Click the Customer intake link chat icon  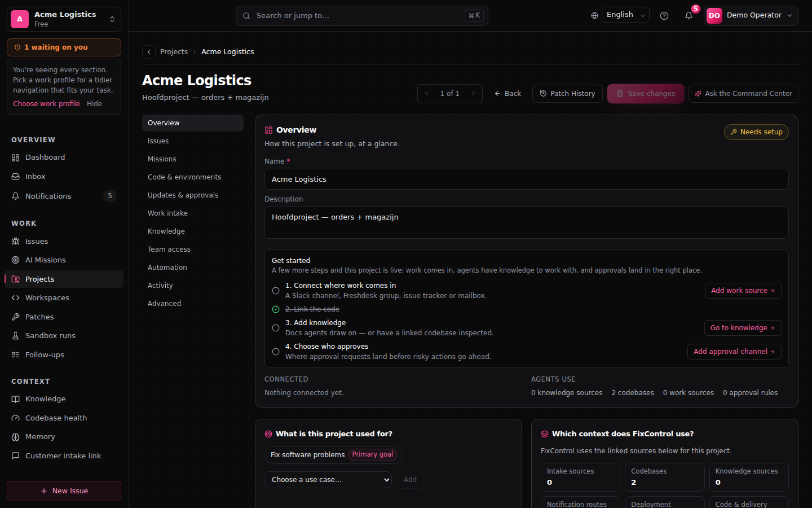15,456
